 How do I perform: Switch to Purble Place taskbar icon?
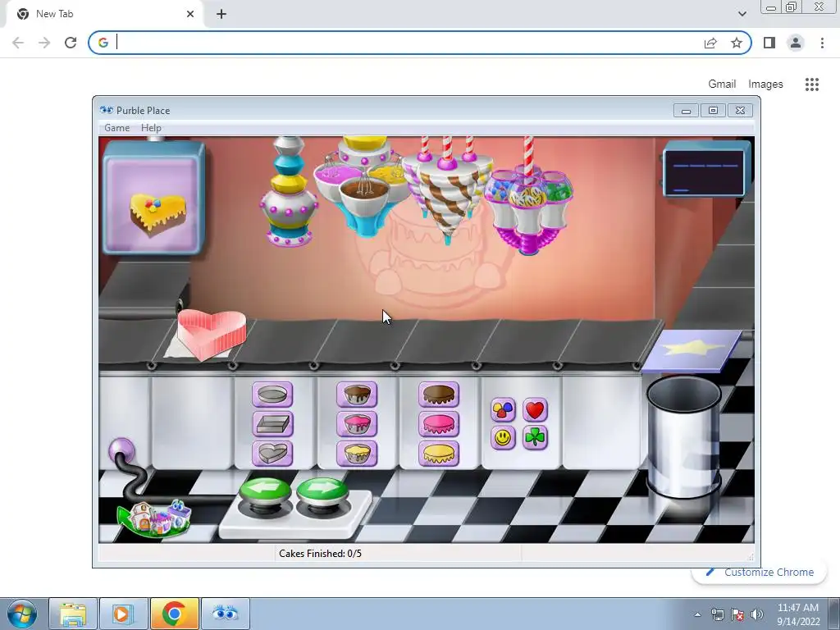point(225,614)
